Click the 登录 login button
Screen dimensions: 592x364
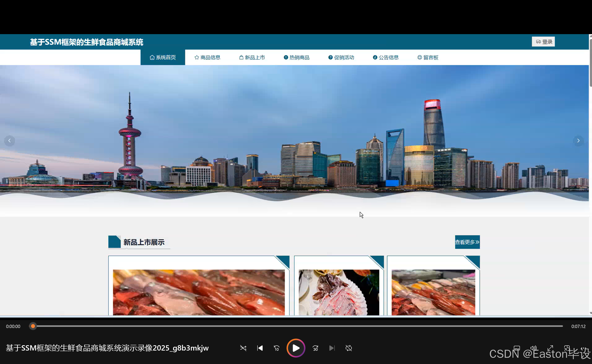[x=543, y=42]
